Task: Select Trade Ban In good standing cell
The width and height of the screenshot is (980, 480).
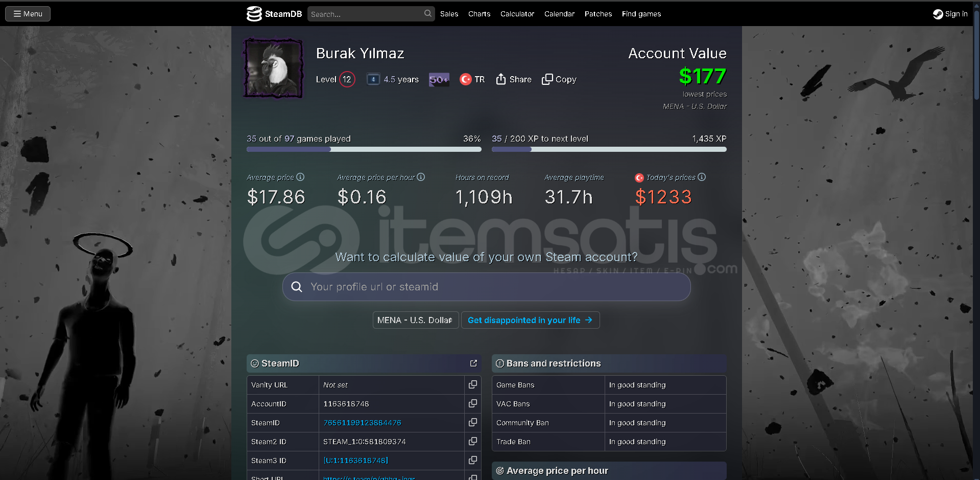Action: click(665, 442)
